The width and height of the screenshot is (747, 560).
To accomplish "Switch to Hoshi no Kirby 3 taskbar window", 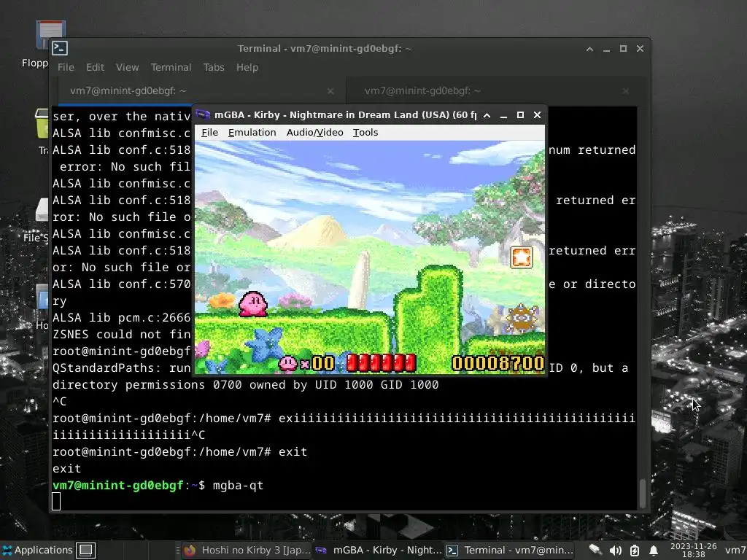I will click(x=248, y=551).
